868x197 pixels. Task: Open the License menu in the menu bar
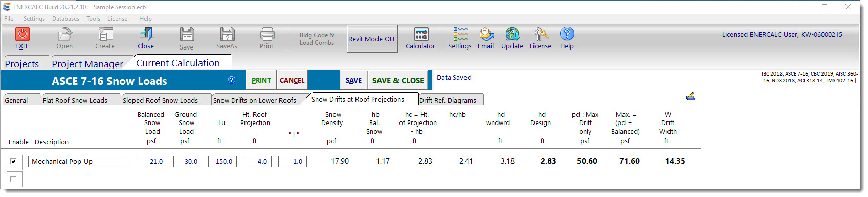point(118,19)
